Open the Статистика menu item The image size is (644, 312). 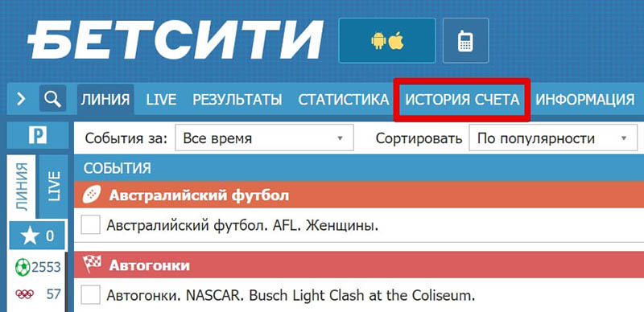[x=344, y=100]
